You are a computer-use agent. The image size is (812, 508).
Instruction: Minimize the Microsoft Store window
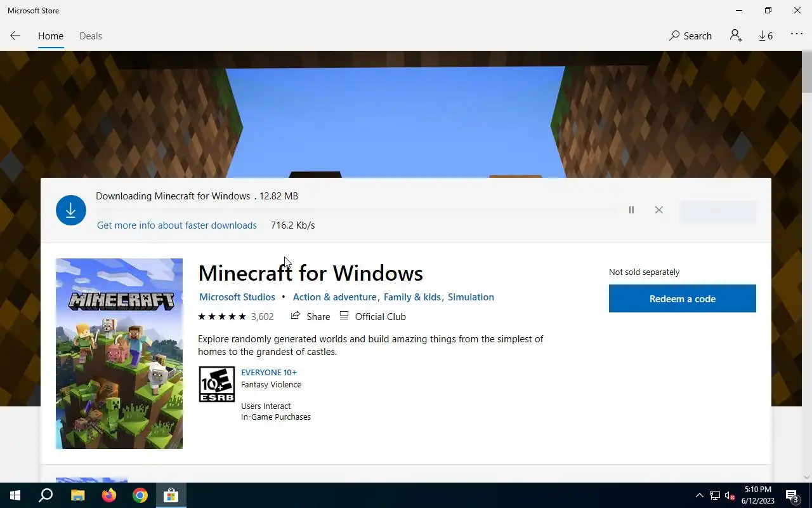739,10
